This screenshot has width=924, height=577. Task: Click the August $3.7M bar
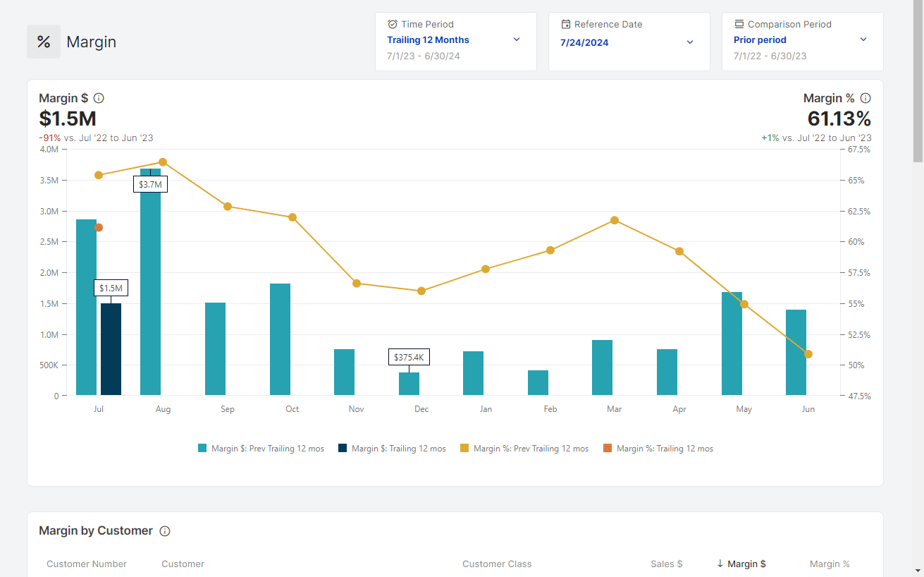click(x=150, y=296)
